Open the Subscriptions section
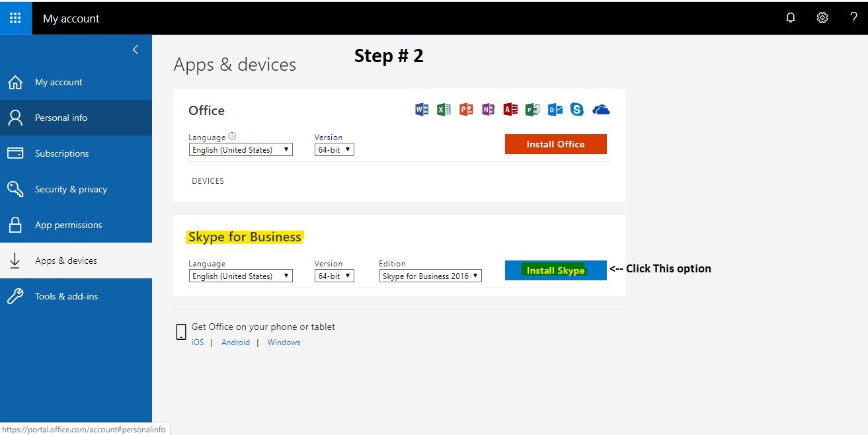868x435 pixels. [x=61, y=153]
